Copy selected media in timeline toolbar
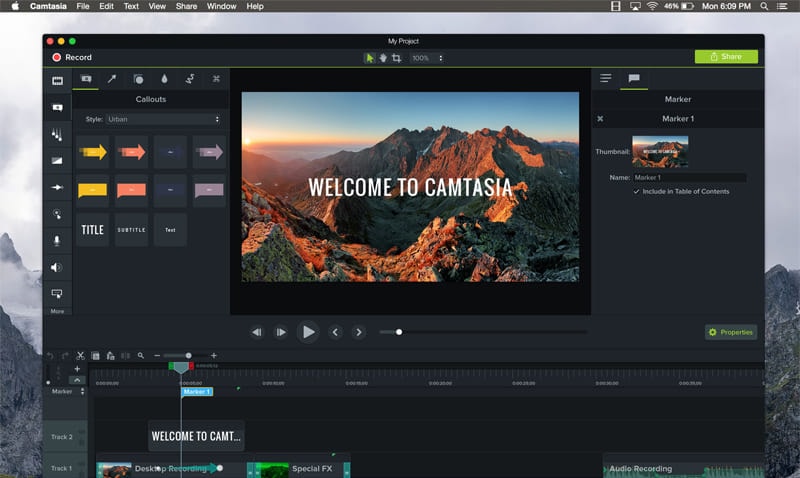The height and width of the screenshot is (478, 800). [x=95, y=356]
